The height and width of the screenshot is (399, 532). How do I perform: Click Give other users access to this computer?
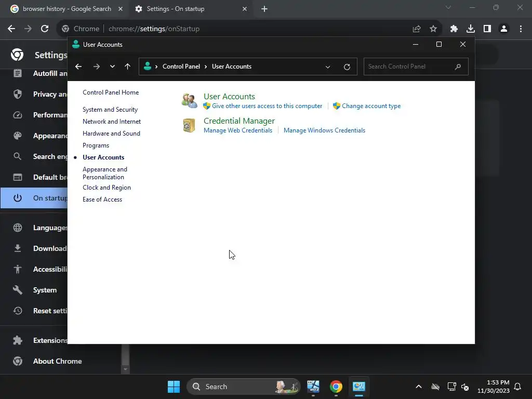[x=267, y=106]
